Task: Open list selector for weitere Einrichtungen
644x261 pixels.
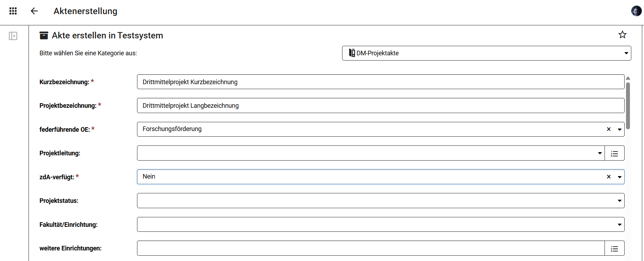Action: click(x=614, y=249)
